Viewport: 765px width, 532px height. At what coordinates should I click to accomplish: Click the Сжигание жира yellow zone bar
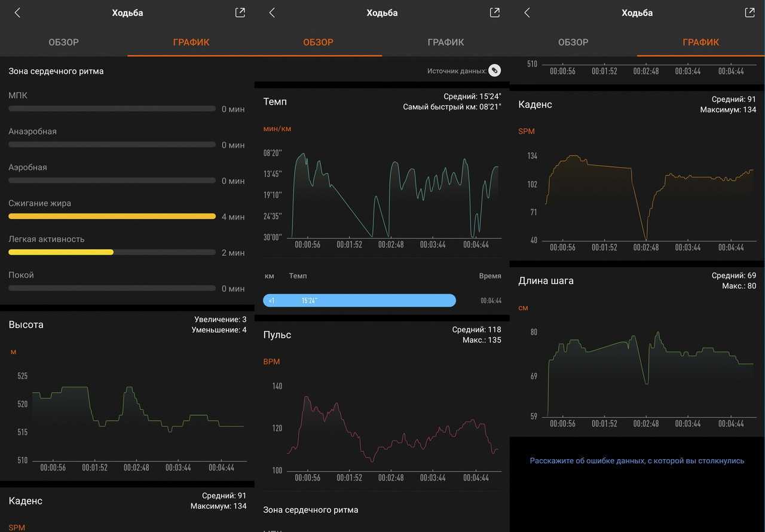point(112,216)
